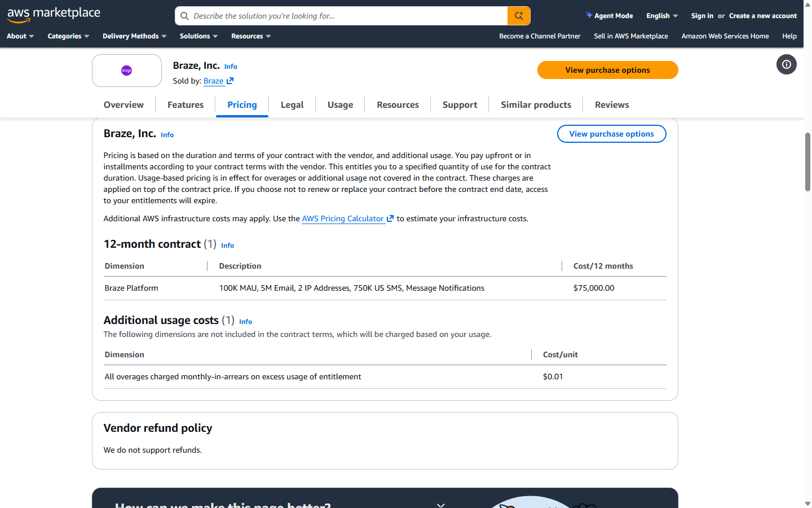This screenshot has width=812, height=508.
Task: Click the outlined View purchase options button
Action: click(611, 134)
